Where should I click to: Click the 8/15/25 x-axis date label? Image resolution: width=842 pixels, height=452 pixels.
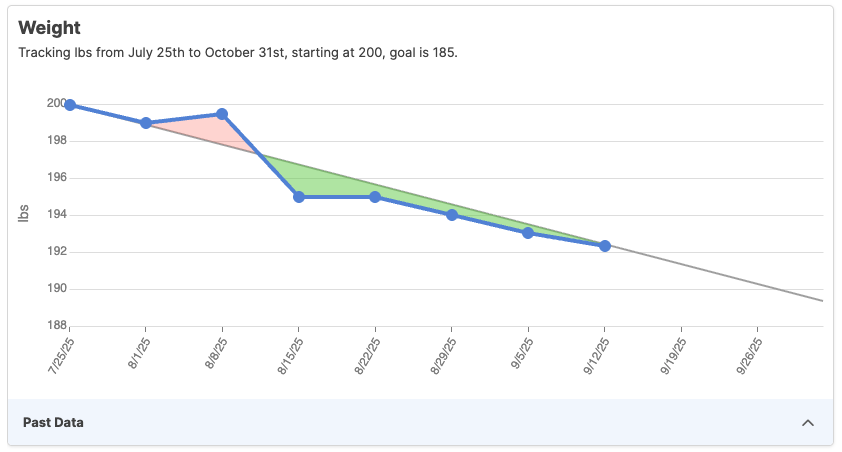click(291, 355)
